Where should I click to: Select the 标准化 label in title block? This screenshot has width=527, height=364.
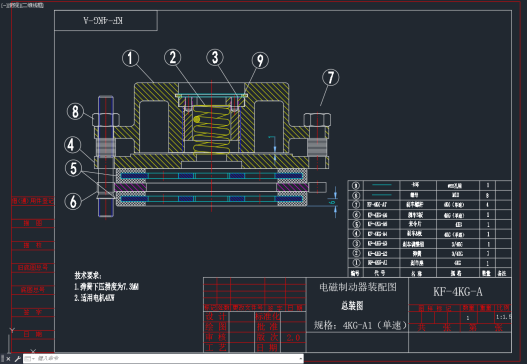tap(268, 316)
